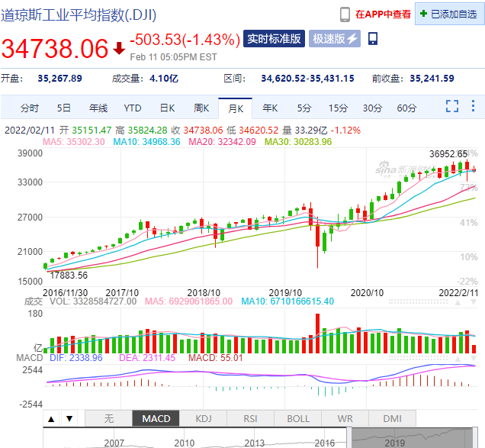The width and height of the screenshot is (485, 448).
Task: Click the MACD panel expand up arrow
Action: [458, 359]
